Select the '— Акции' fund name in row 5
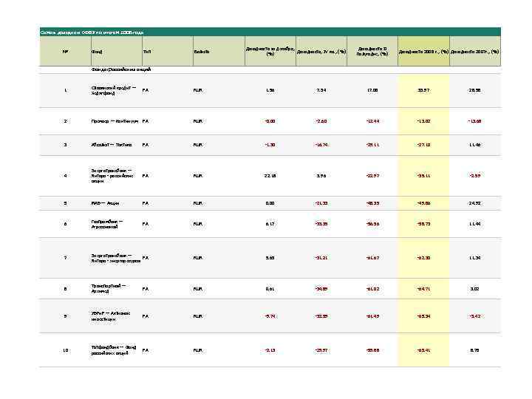The image size is (532, 399). coord(105,203)
